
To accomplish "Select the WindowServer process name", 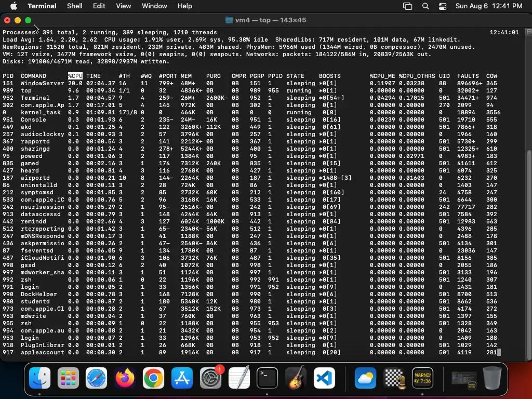I will click(x=42, y=83).
